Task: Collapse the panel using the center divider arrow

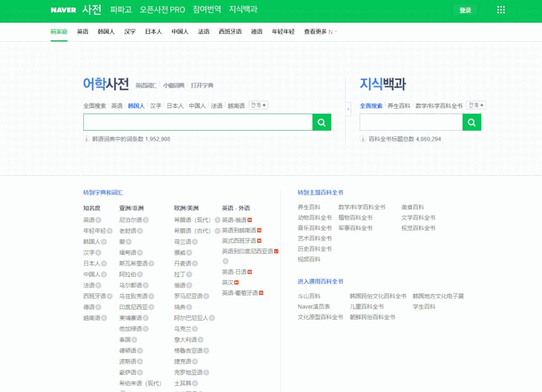Action: (348, 109)
